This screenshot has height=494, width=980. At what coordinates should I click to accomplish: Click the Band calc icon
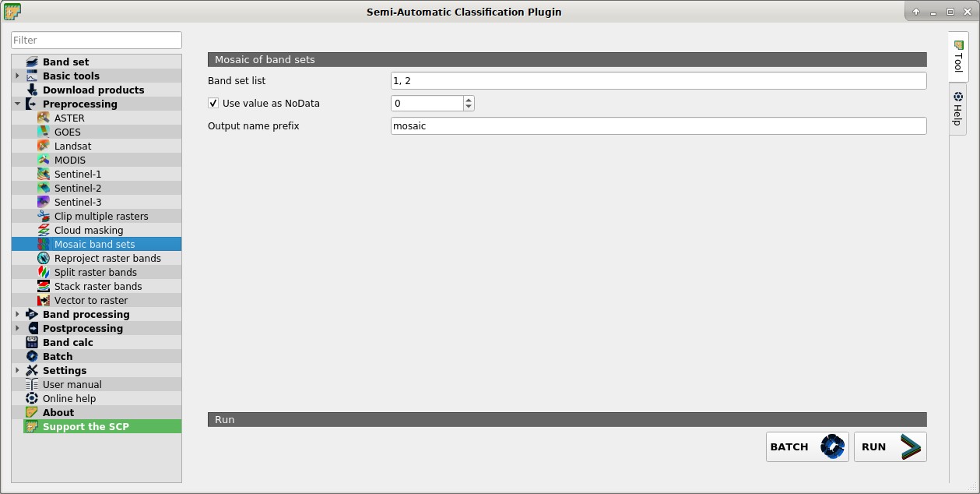(32, 342)
